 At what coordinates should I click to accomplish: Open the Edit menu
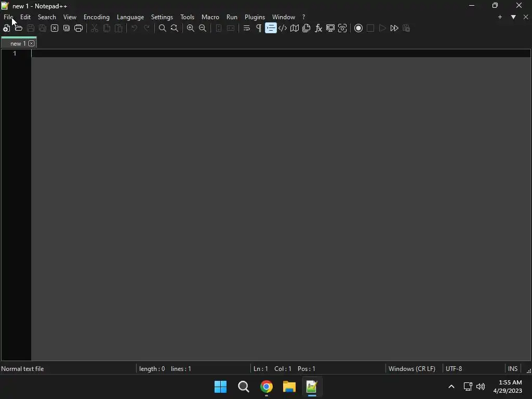[25, 17]
